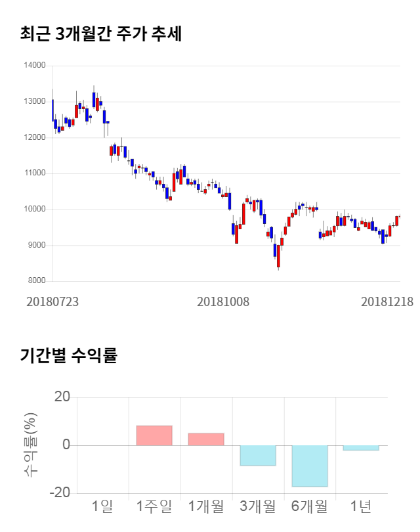420x532 pixels.
Task: Select the '6개월' period label
Action: (x=310, y=506)
